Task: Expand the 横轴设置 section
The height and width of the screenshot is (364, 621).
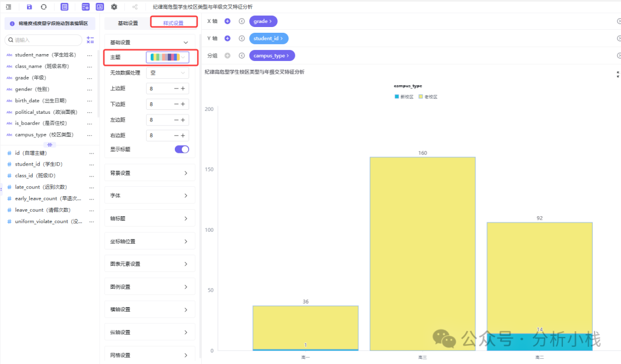Action: (149, 309)
